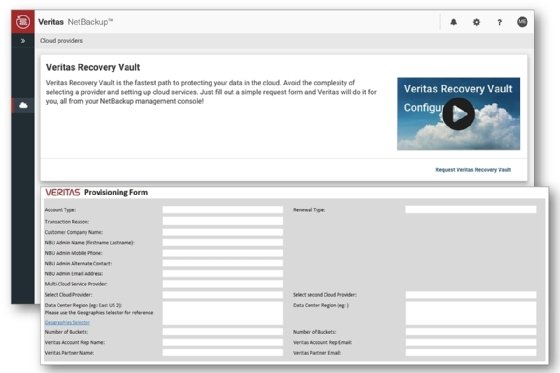This screenshot has height=373, width=560.
Task: Click the Veritas Partner Email field
Action: coord(471,353)
